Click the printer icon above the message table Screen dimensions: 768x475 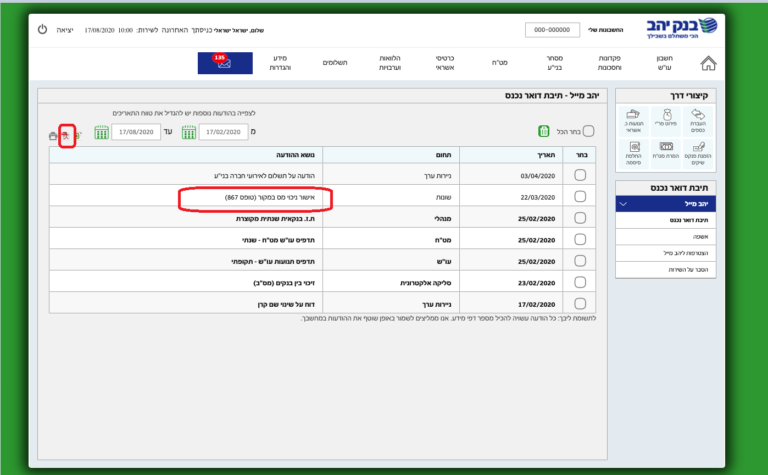(53, 135)
